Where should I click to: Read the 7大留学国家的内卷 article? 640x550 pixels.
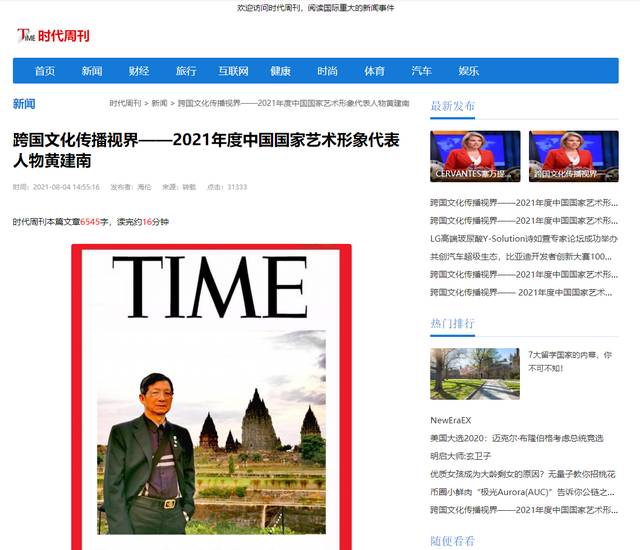tap(569, 361)
